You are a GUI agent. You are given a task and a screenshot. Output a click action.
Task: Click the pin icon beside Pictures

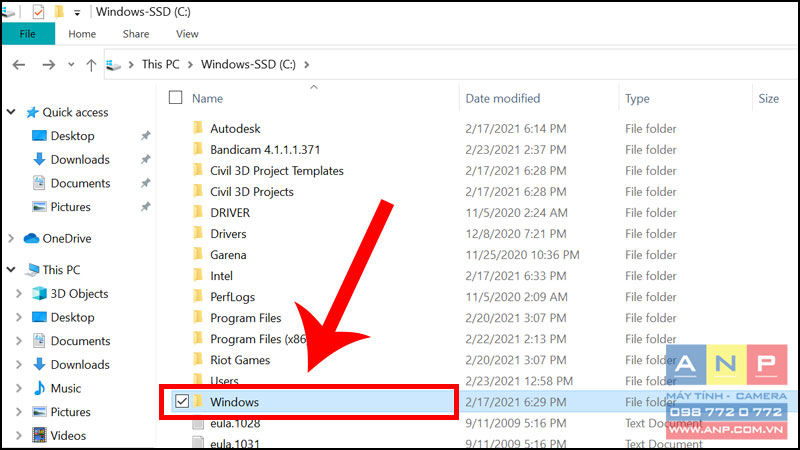(145, 207)
